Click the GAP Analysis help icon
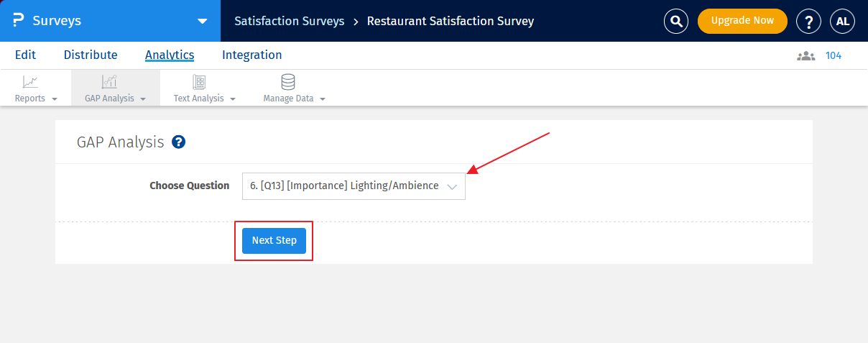The height and width of the screenshot is (343, 868). click(179, 142)
